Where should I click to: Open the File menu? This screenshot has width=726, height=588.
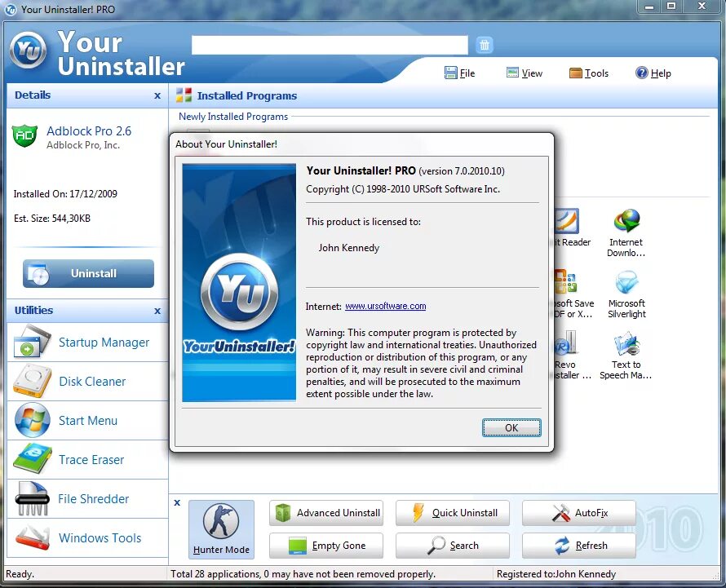(x=460, y=73)
